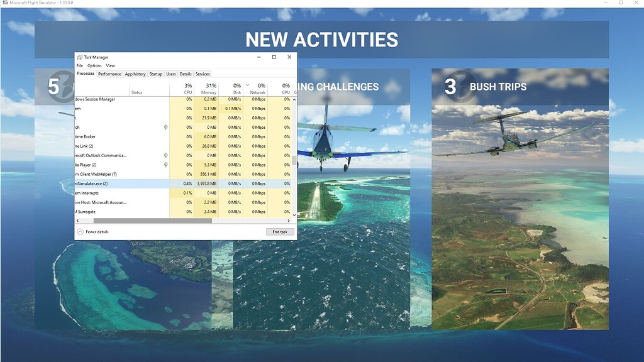Screen dimensions: 644x362
Task: Click the End task button
Action: click(x=279, y=232)
